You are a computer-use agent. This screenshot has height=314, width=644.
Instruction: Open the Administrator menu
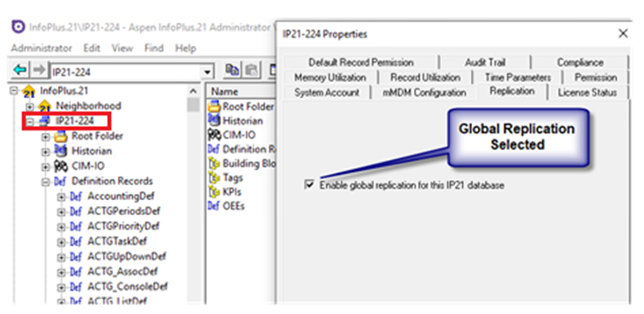click(42, 48)
